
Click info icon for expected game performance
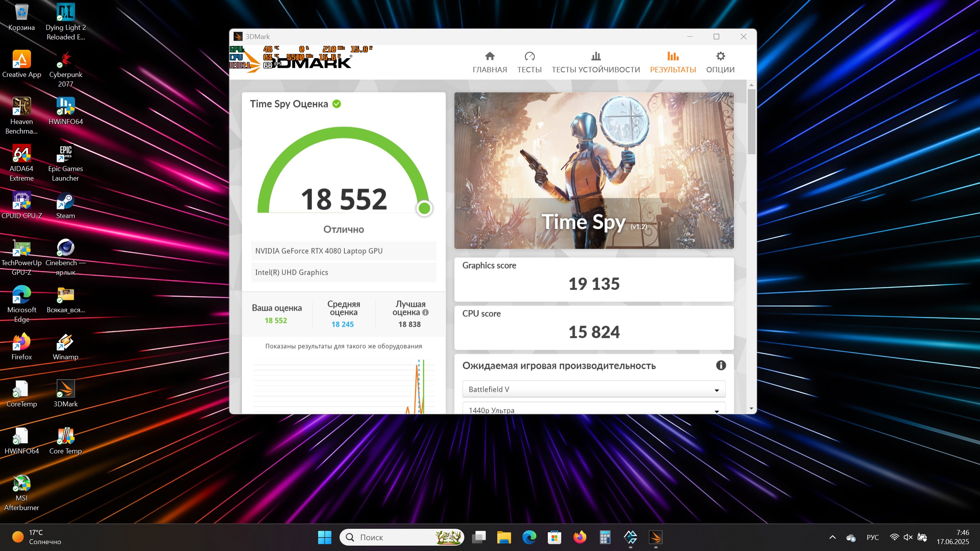[x=721, y=365]
